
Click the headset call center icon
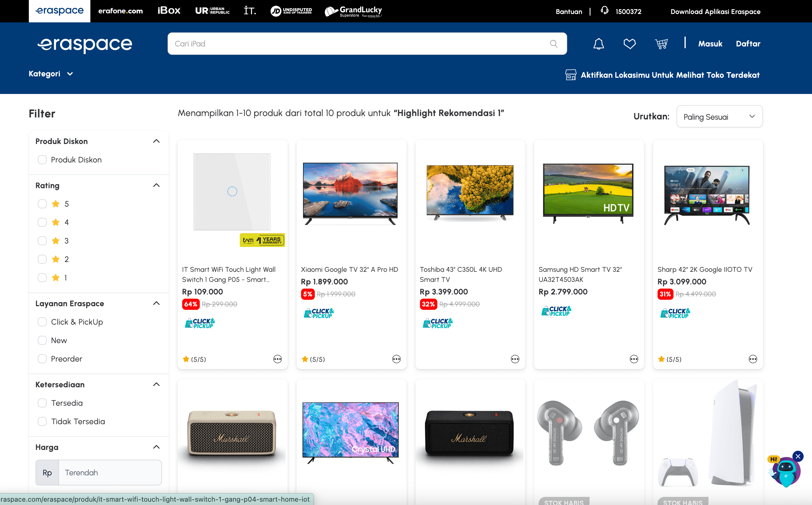604,11
